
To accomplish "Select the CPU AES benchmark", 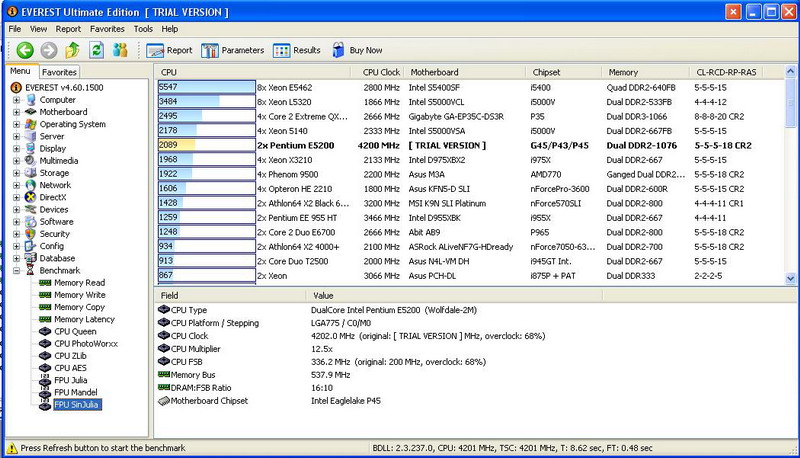I will click(x=70, y=368).
